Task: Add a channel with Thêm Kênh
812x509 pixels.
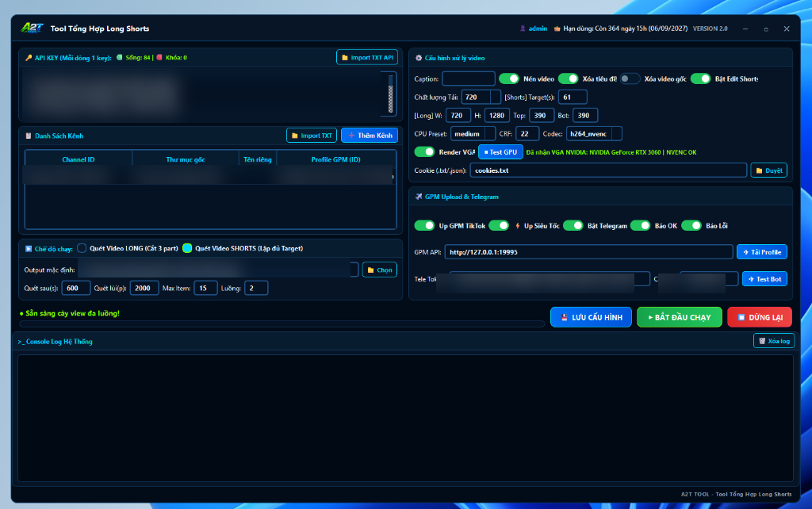Action: pyautogui.click(x=370, y=135)
